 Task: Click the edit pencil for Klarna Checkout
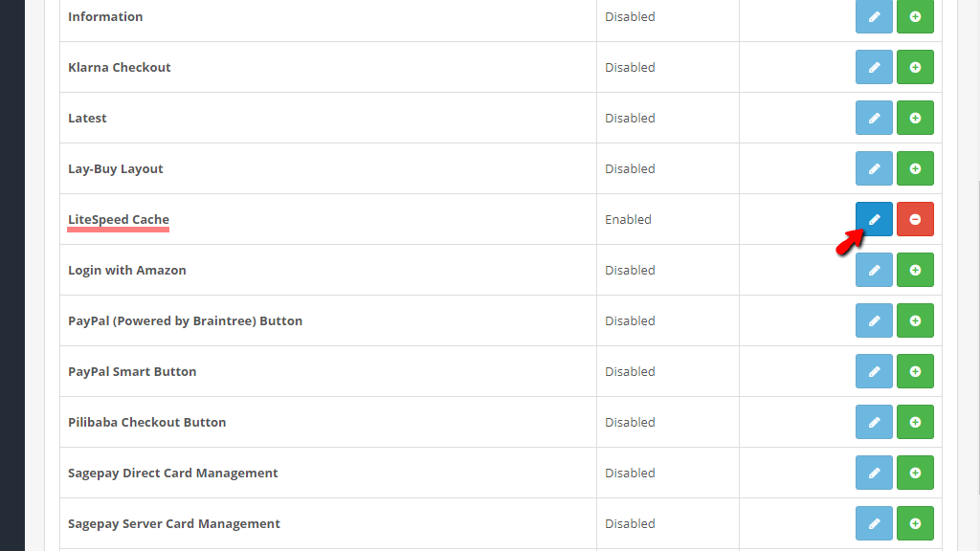click(x=874, y=67)
